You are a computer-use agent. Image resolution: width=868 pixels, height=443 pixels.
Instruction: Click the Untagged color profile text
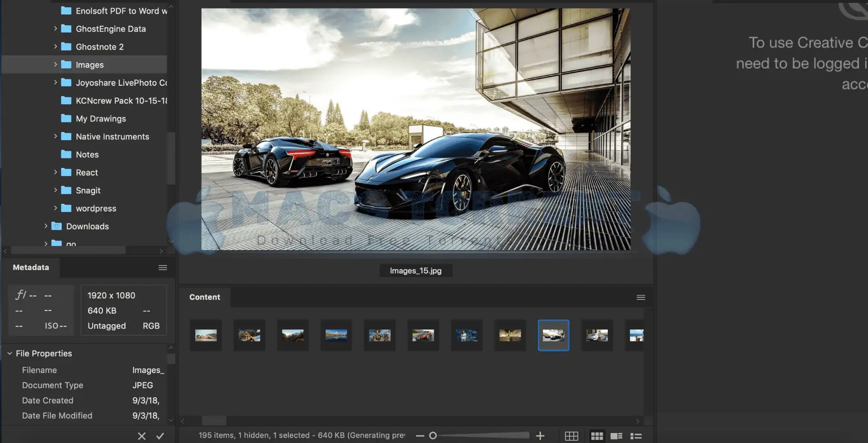coord(107,325)
